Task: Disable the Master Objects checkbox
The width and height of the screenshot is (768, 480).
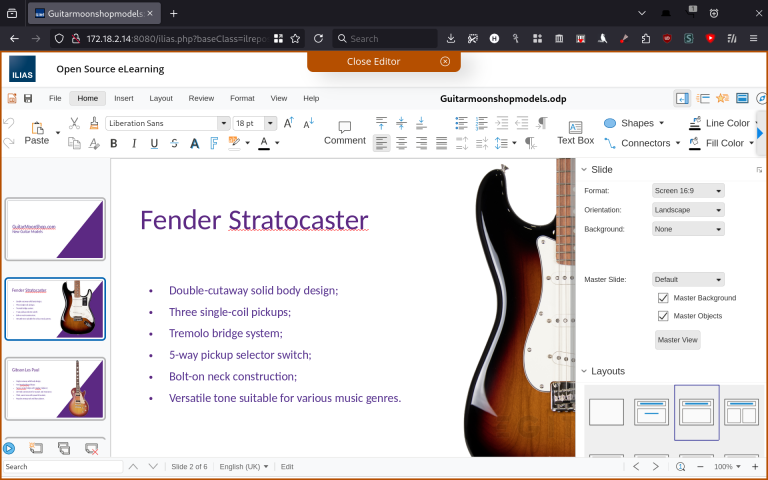Action: pyautogui.click(x=663, y=316)
